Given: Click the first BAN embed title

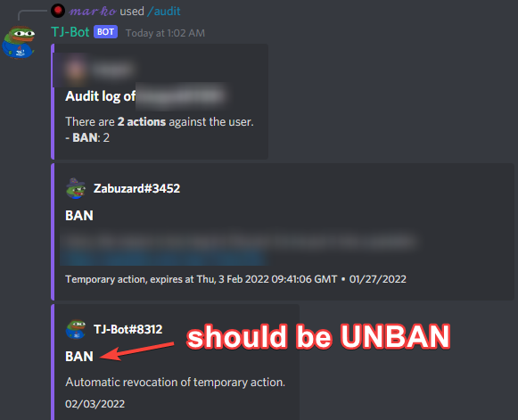Looking at the screenshot, I should (79, 216).
